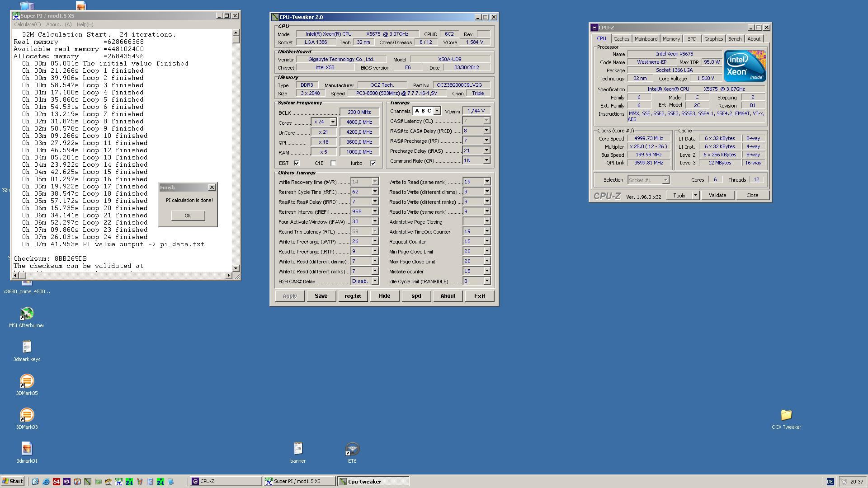
Task: Click the show desktop quick launch icon
Action: point(35,482)
